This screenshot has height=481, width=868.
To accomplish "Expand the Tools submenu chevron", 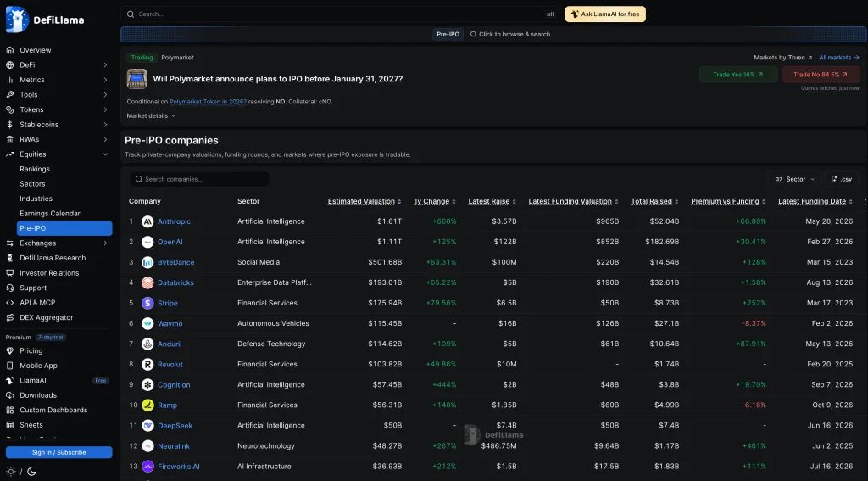I will click(105, 95).
